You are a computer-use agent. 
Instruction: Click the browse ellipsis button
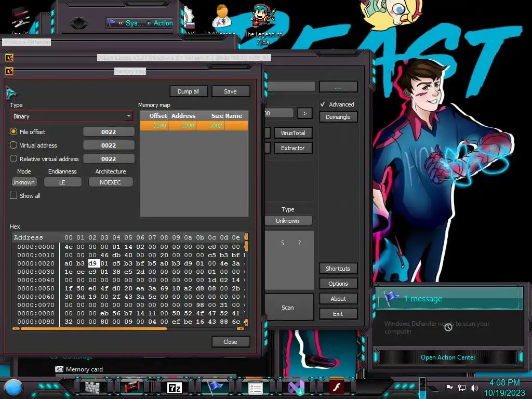click(338, 87)
